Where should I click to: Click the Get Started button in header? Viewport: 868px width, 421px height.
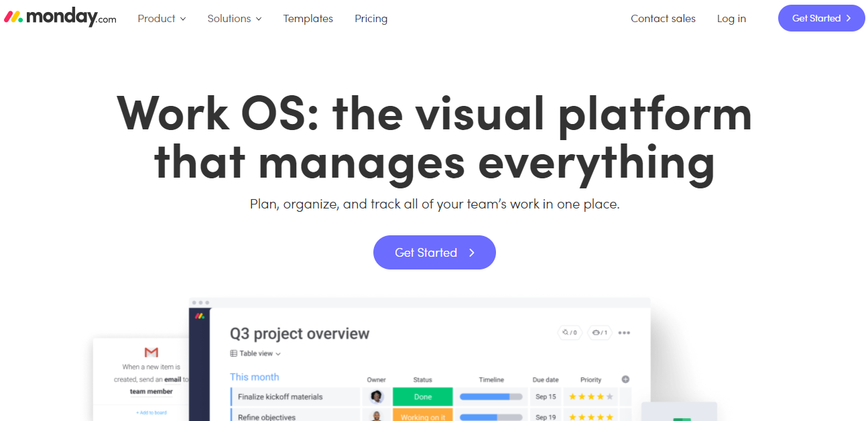click(x=821, y=18)
